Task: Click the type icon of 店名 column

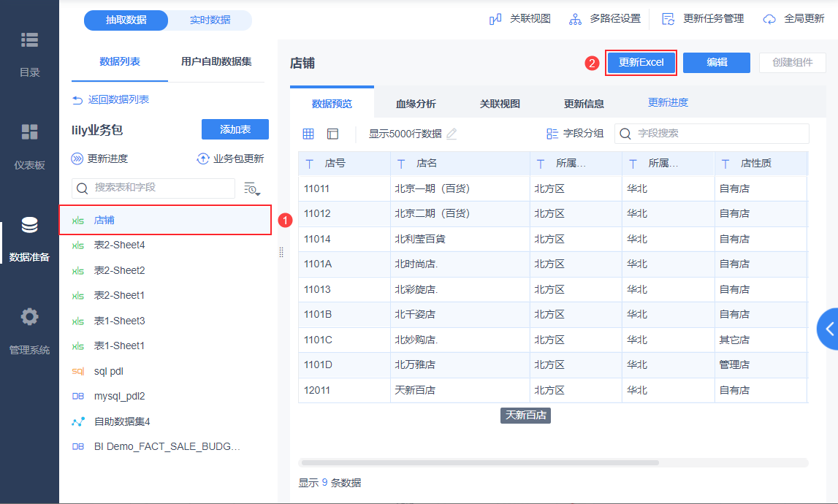Action: pyautogui.click(x=401, y=164)
